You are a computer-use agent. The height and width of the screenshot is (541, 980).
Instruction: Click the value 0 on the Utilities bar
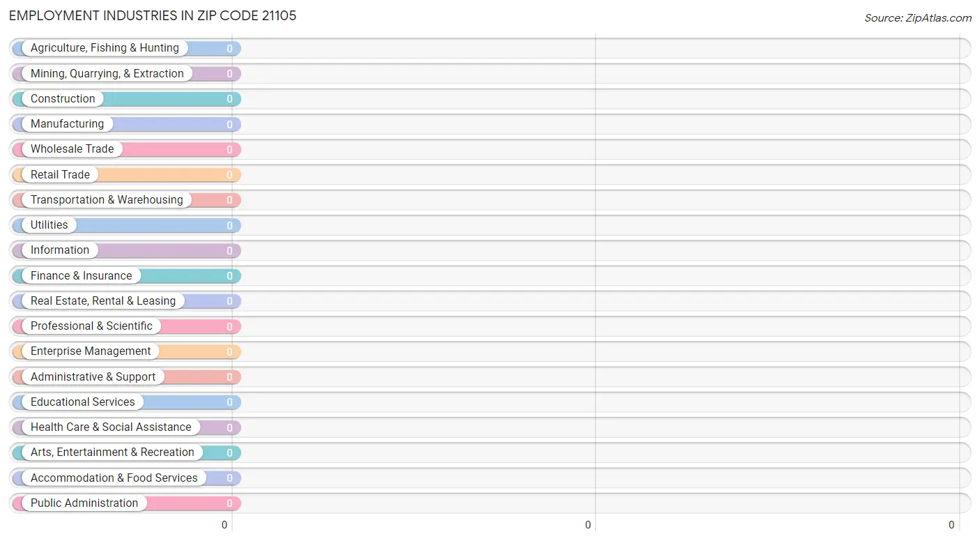(x=229, y=225)
